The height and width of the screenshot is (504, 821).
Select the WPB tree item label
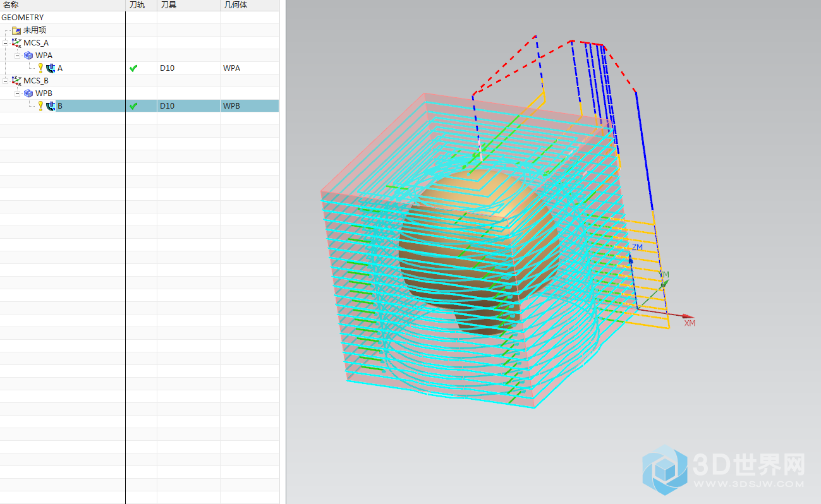(44, 93)
